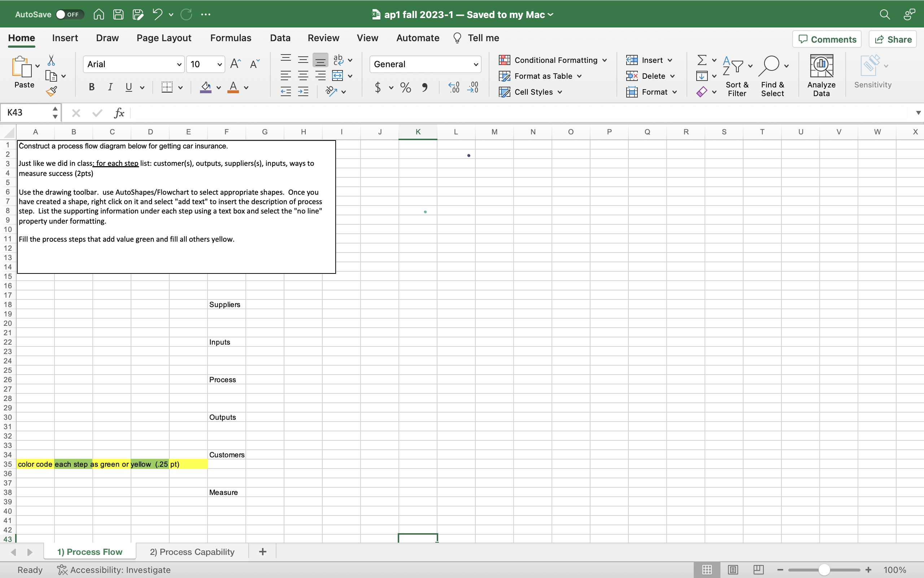Click the Decrease Indent icon
The image size is (924, 578).
pyautogui.click(x=286, y=91)
